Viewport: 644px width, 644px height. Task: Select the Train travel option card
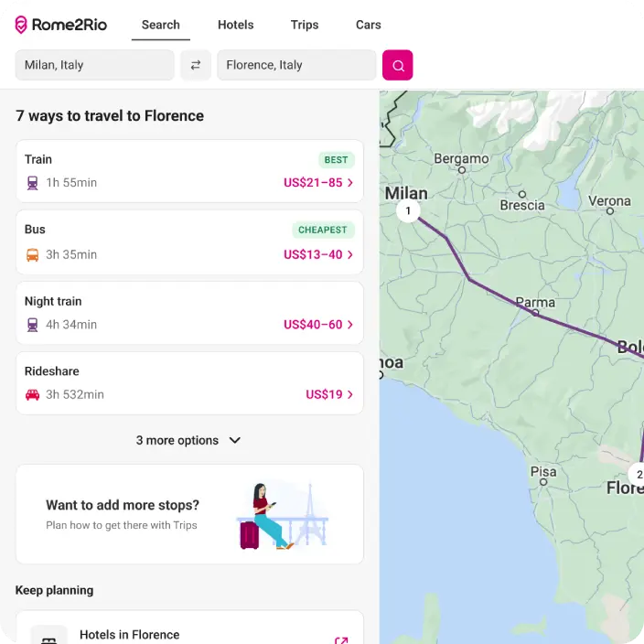tap(189, 171)
